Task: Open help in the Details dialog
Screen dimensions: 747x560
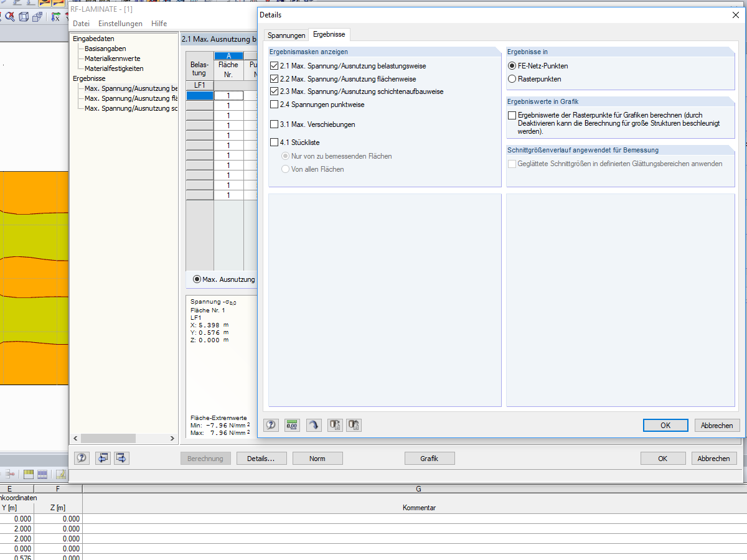Action: (271, 425)
